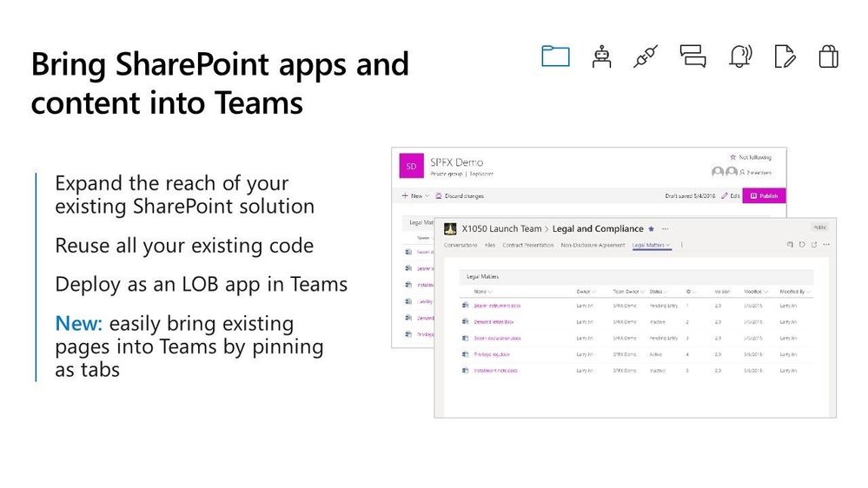The image size is (868, 488).
Task: Click the connector plug icon in slide header
Action: (646, 56)
